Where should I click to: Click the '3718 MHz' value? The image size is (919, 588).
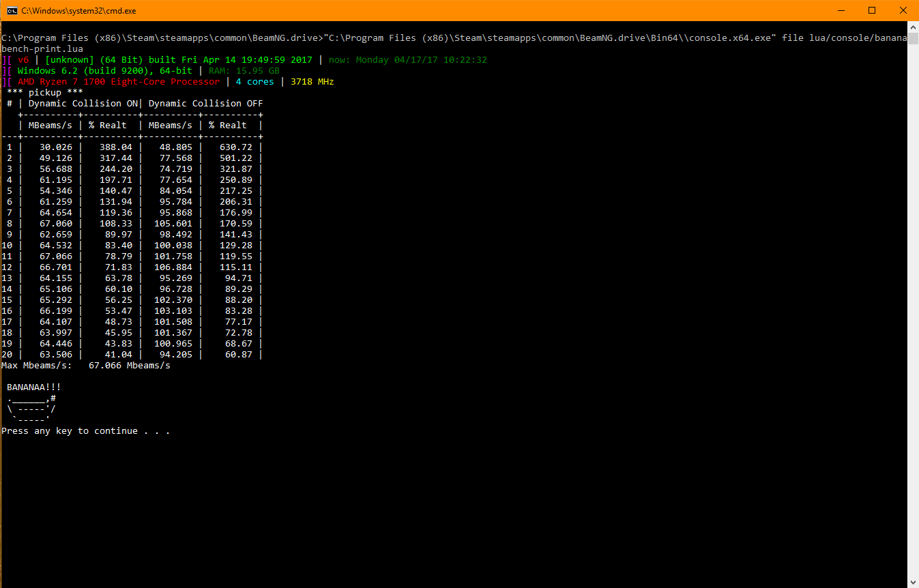pyautogui.click(x=312, y=82)
